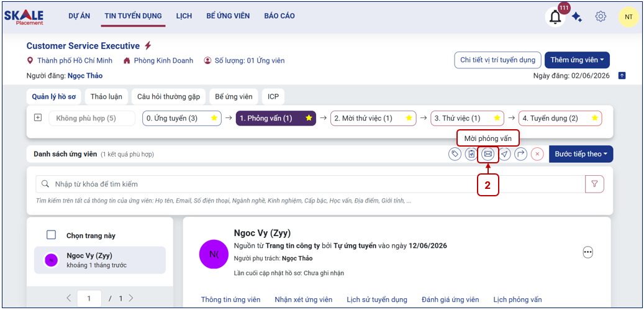The width and height of the screenshot is (644, 310).
Task: Open the filter funnel icon
Action: tap(594, 184)
